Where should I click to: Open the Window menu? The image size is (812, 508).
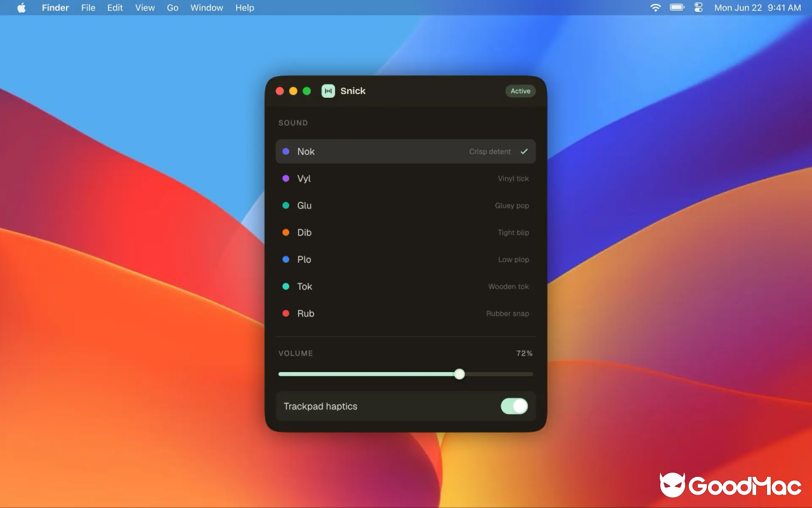point(207,8)
